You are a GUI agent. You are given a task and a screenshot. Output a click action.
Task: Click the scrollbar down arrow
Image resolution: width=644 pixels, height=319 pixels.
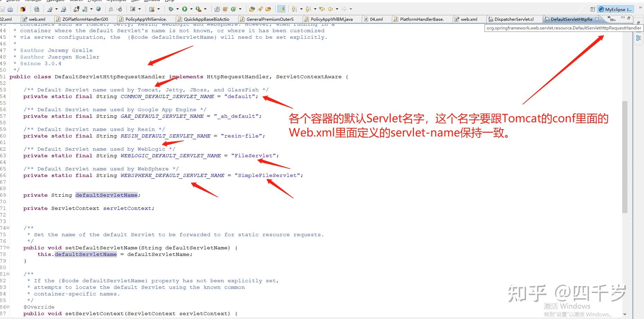tap(625, 314)
